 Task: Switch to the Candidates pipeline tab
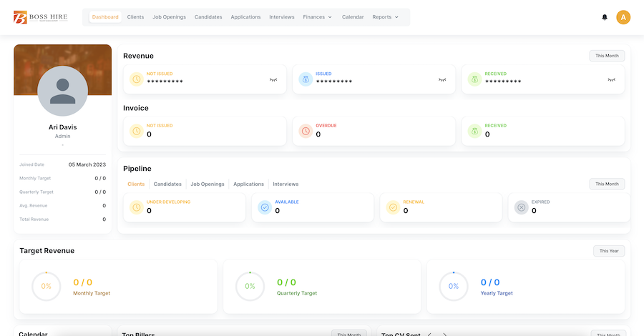pyautogui.click(x=167, y=184)
